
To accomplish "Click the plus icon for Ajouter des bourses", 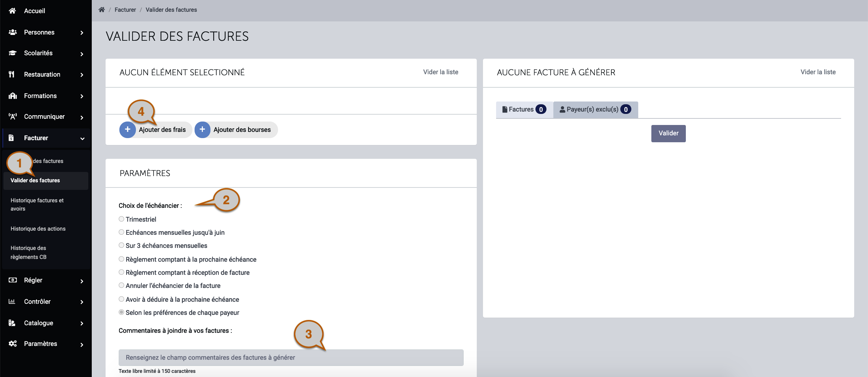I will click(x=203, y=129).
